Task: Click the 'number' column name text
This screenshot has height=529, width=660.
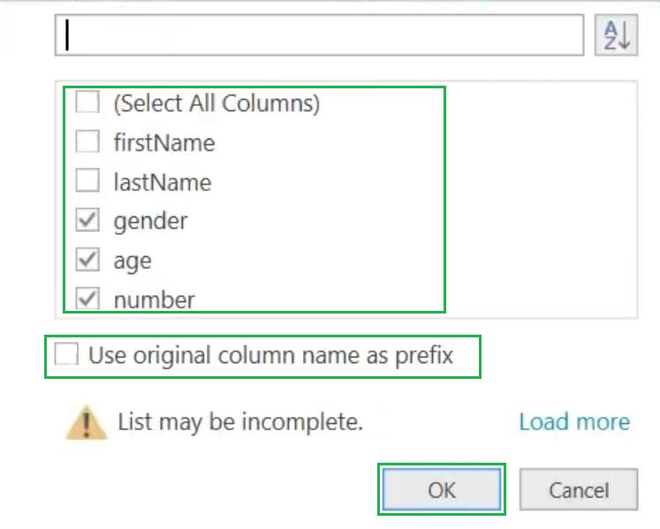Action: (x=154, y=298)
